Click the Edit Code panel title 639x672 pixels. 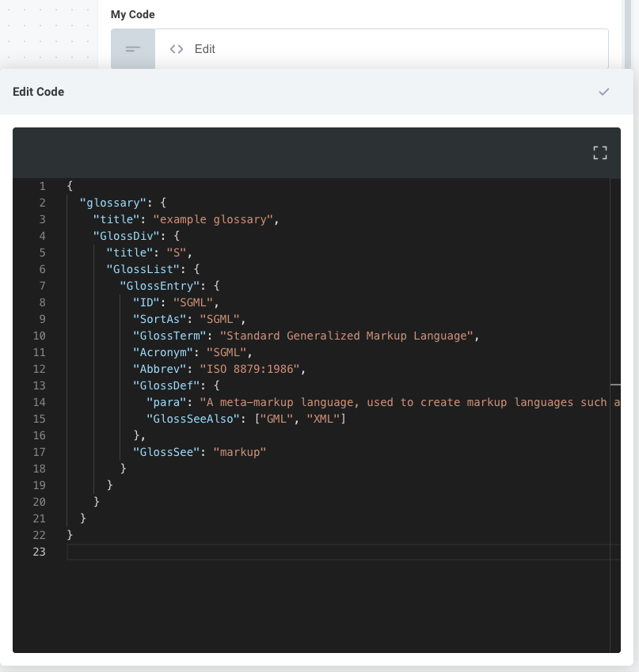coord(38,91)
